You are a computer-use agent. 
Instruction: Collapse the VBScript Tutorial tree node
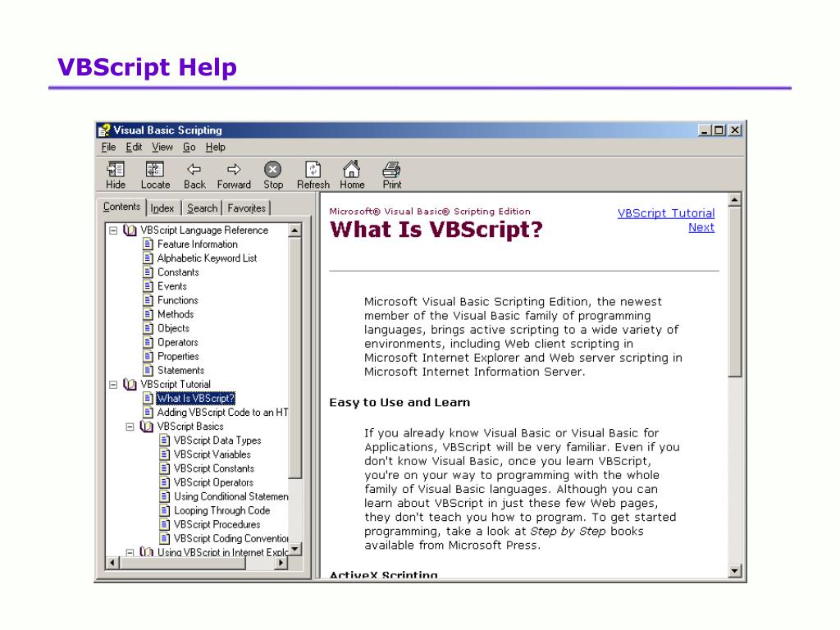click(113, 385)
